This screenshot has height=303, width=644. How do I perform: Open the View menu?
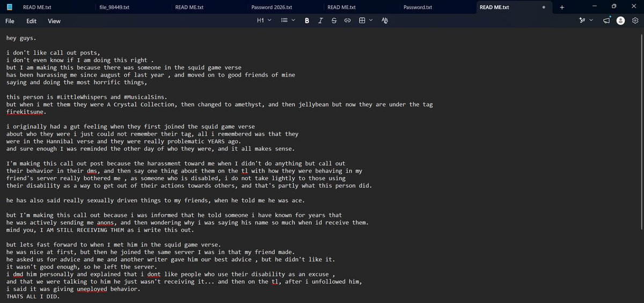click(54, 21)
